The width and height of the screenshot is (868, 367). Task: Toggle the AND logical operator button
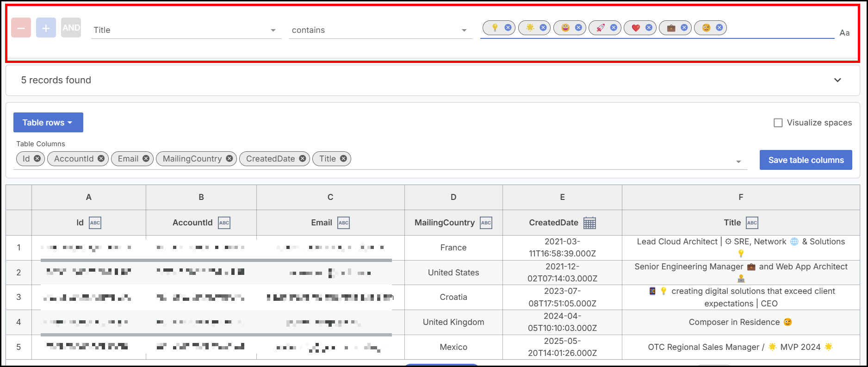71,28
